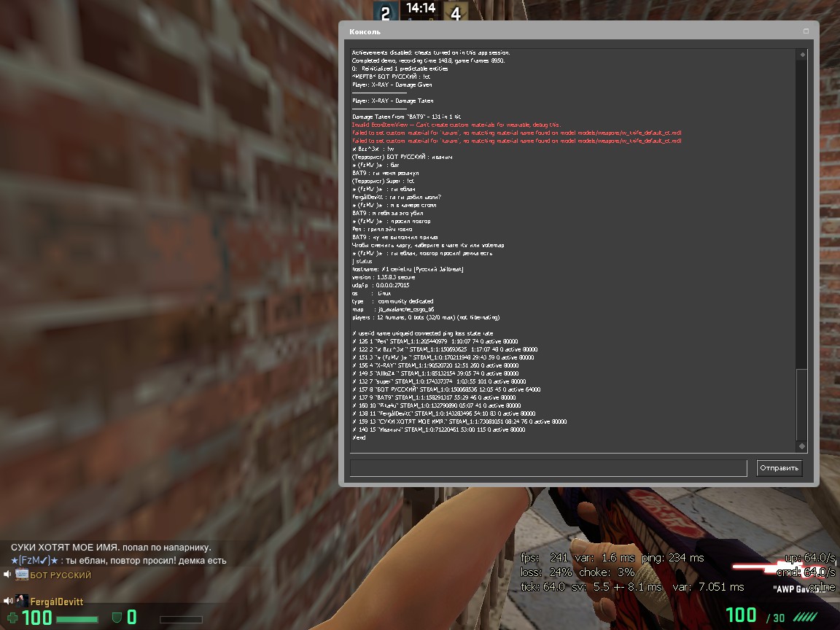Click the X-RAY player row in status list
The image size is (840, 630).
pyautogui.click(x=438, y=365)
